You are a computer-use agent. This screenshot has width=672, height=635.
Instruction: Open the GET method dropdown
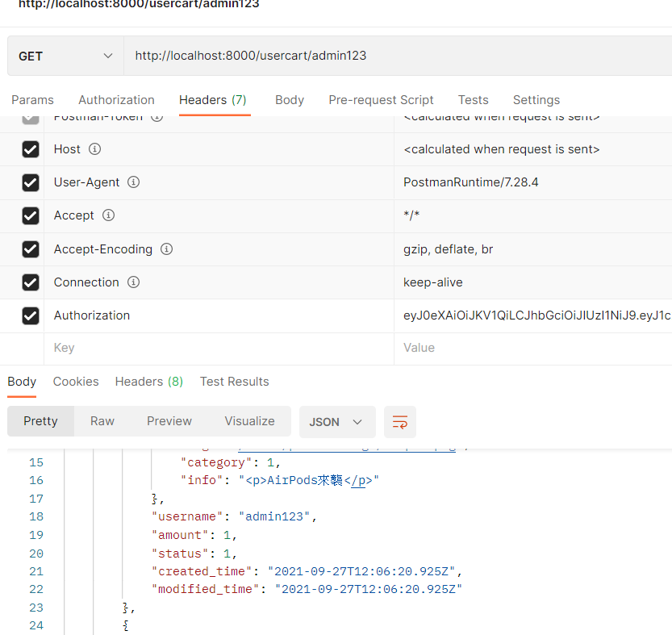coord(65,56)
